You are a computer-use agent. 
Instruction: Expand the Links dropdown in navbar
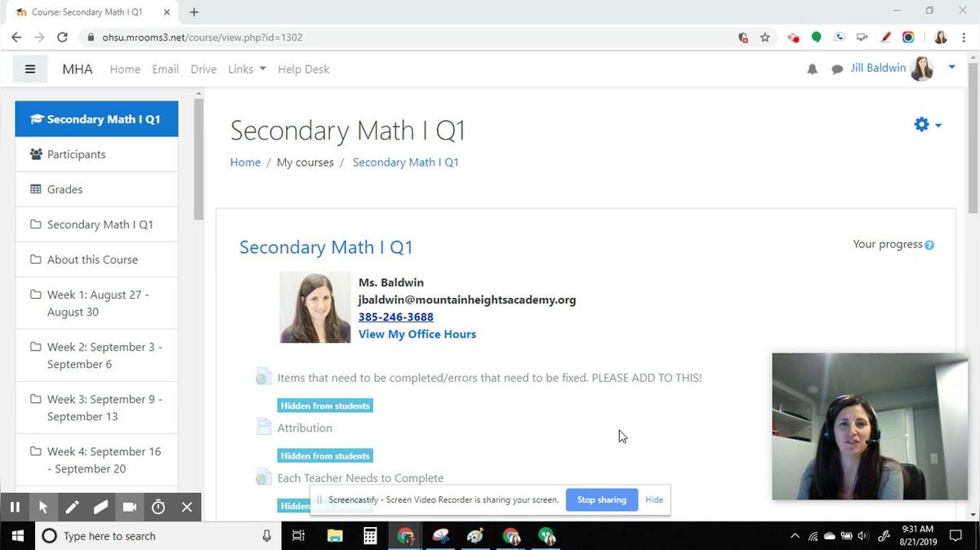click(247, 69)
